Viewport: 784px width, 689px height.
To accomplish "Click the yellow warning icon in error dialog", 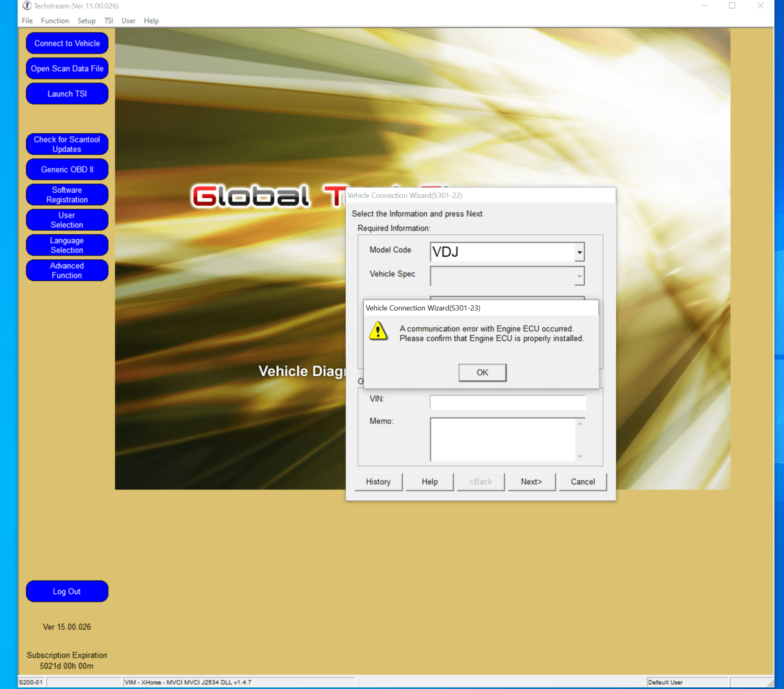I will 379,331.
